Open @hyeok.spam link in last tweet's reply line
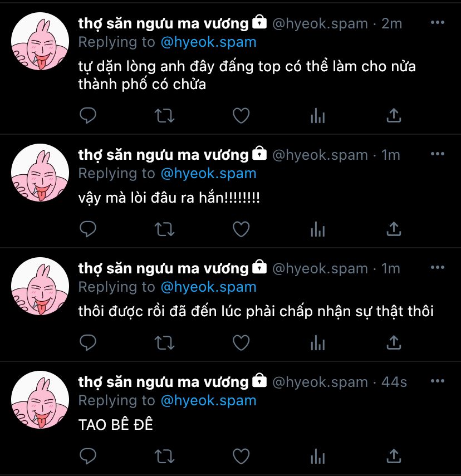This screenshot has height=476, width=461. point(208,401)
